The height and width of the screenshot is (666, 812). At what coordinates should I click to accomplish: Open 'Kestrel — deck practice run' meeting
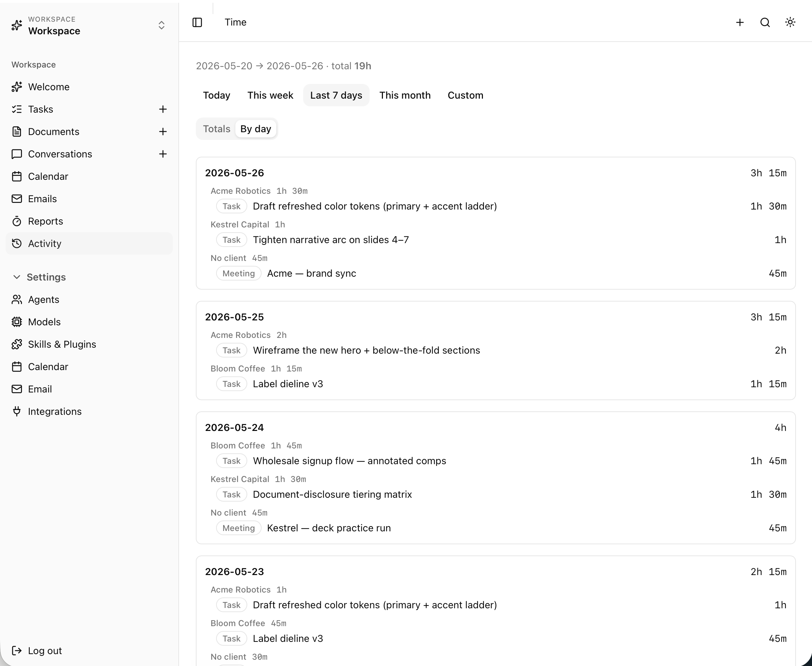[x=329, y=528]
